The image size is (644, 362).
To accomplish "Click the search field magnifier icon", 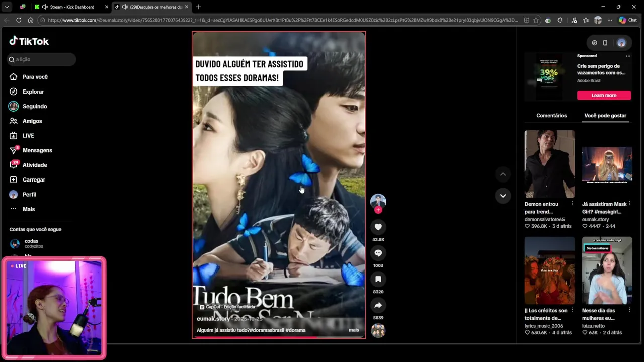I will click(11, 59).
